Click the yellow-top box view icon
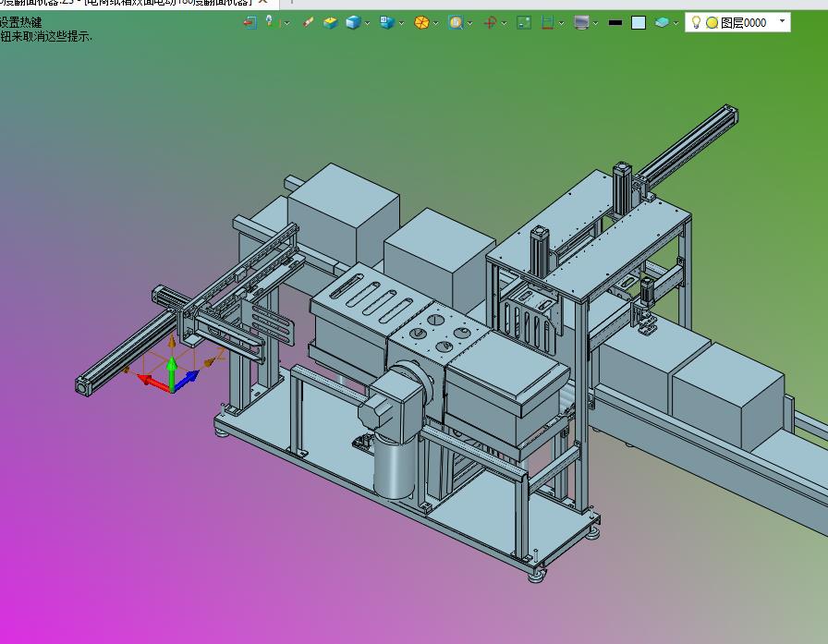This screenshot has height=644, width=828. click(331, 22)
